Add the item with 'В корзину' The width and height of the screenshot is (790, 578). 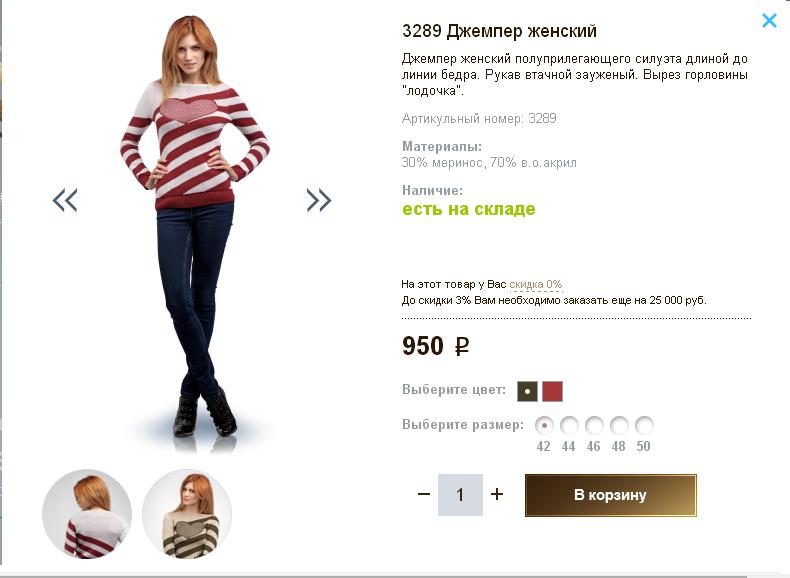point(610,495)
